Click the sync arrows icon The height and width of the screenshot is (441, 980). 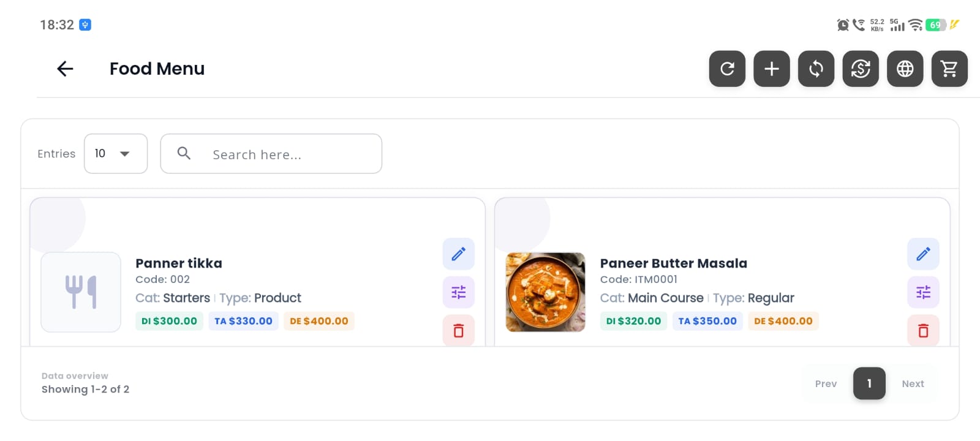(x=816, y=69)
